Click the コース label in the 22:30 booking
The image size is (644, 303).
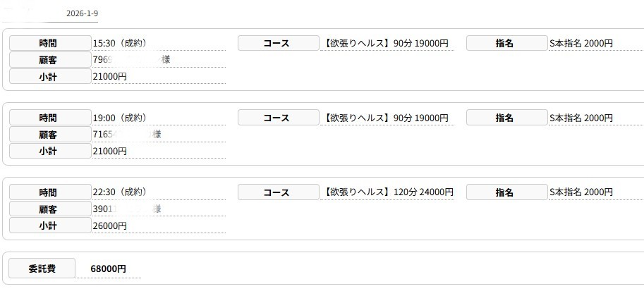[x=278, y=192]
